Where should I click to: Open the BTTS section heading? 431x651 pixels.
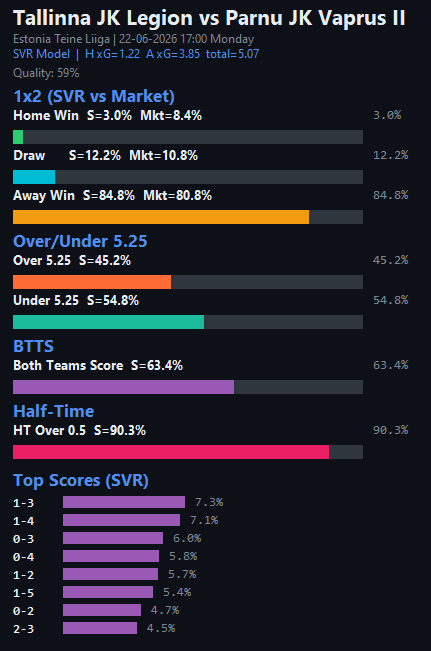33,346
